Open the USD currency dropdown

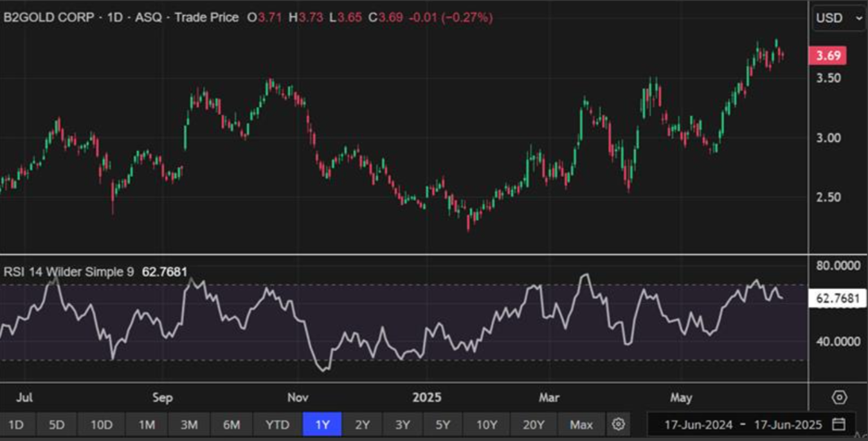coord(840,18)
